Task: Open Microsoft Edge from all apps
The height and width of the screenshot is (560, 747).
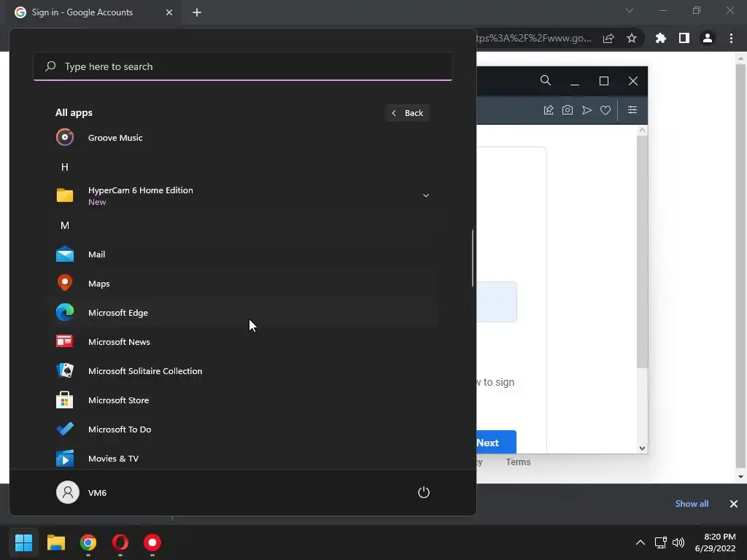Action: click(x=242, y=312)
